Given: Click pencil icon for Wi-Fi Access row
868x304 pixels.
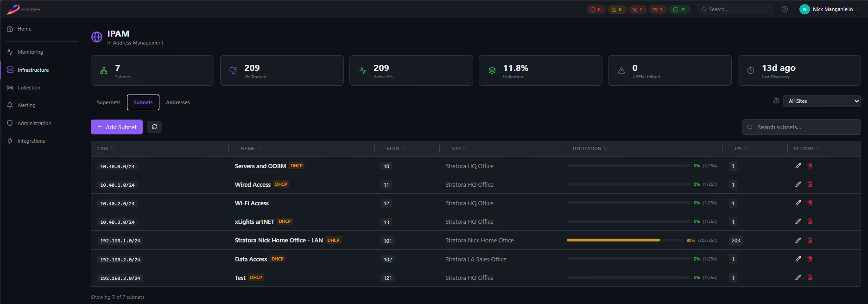Looking at the screenshot, I should pyautogui.click(x=798, y=203).
